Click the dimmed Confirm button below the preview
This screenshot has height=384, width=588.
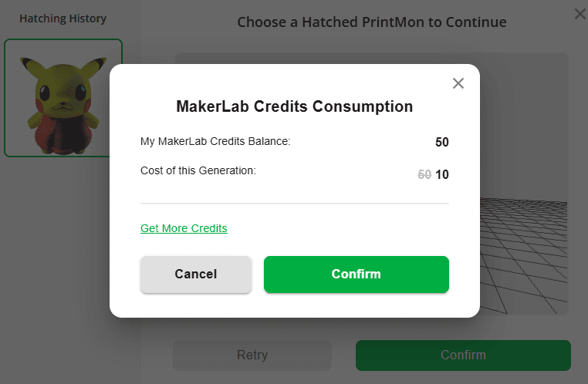pos(463,355)
